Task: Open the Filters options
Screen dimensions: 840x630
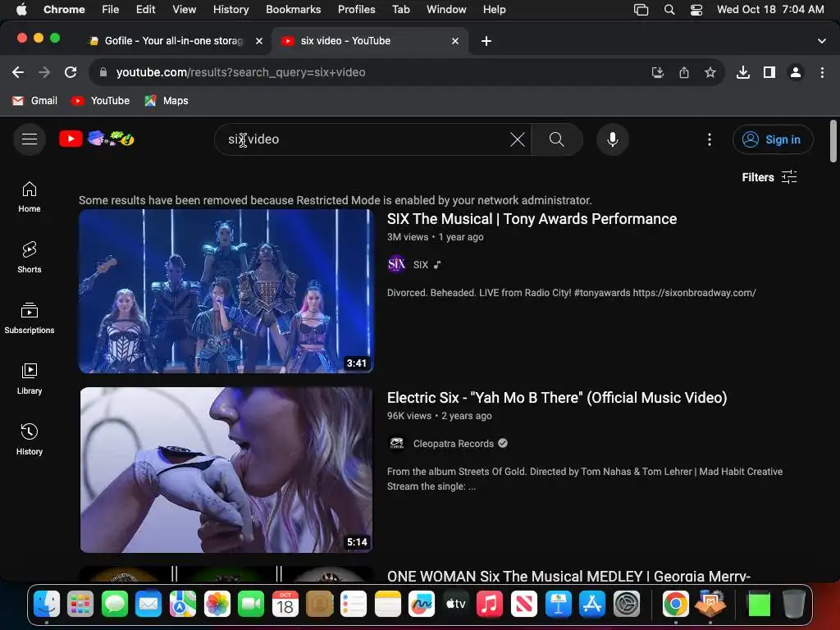Action: pos(769,177)
